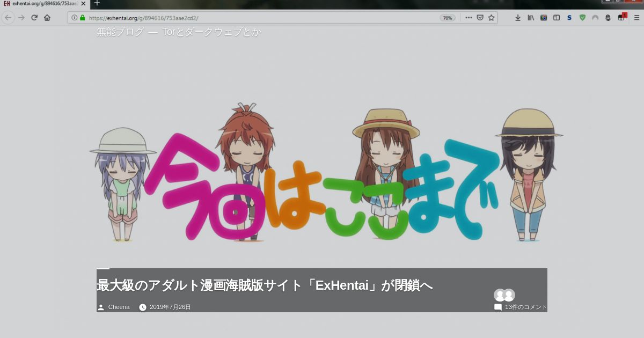The width and height of the screenshot is (644, 338).
Task: Click the 2019年7月26日 post date
Action: (x=170, y=307)
